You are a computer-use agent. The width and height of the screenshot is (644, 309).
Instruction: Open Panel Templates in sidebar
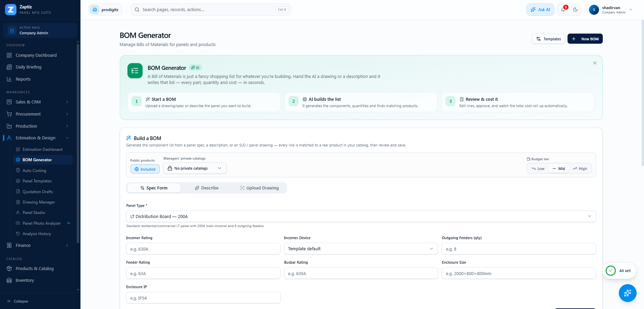point(43,181)
